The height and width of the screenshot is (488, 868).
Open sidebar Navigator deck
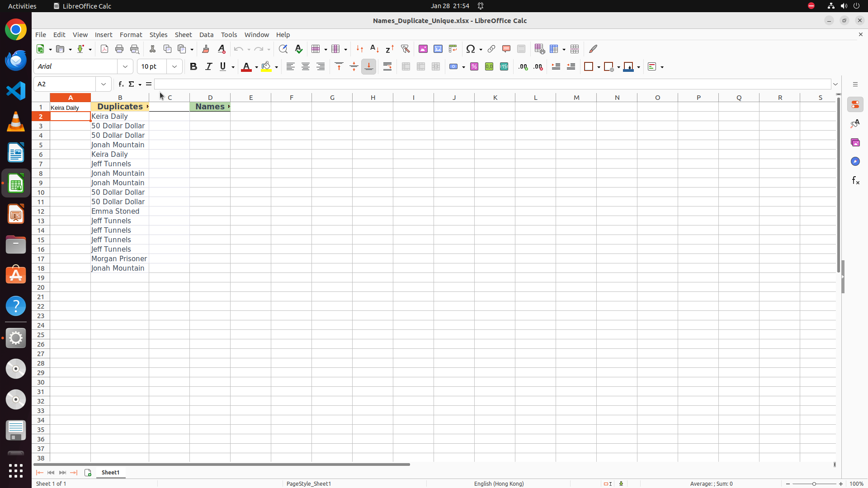pyautogui.click(x=855, y=162)
